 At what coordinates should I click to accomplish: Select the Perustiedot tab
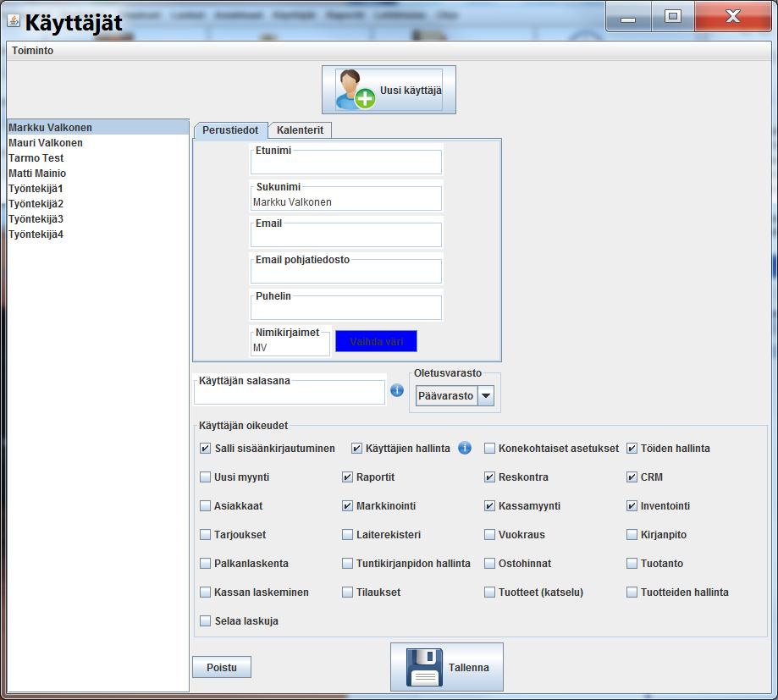pos(230,130)
